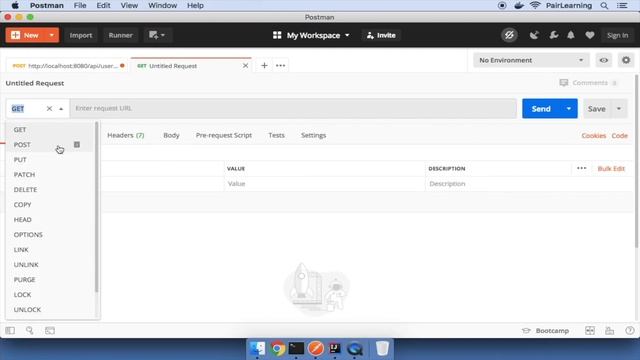Select the UNLINK method
This screenshot has height=360, width=640.
coord(50,265)
